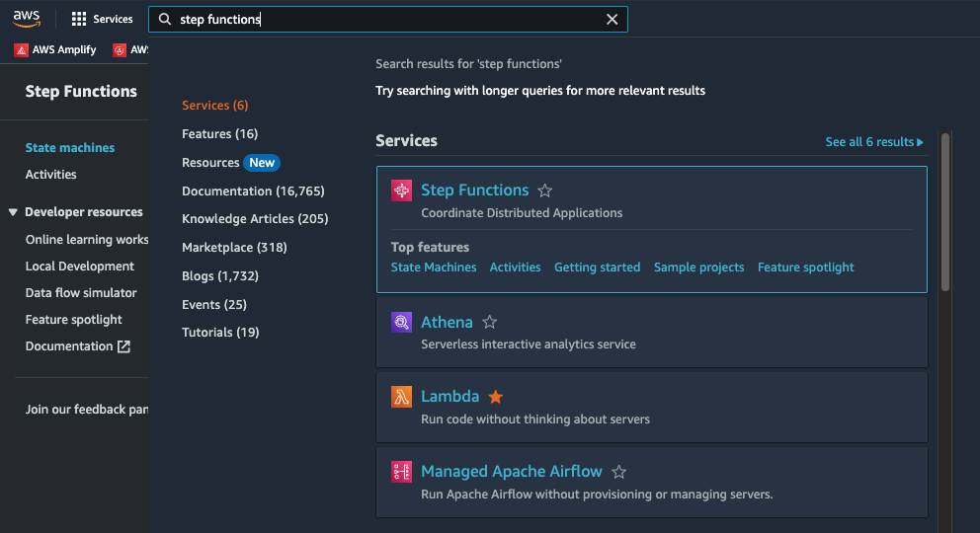The height and width of the screenshot is (533, 980).
Task: Open State Machines top feature link
Action: pyautogui.click(x=434, y=267)
